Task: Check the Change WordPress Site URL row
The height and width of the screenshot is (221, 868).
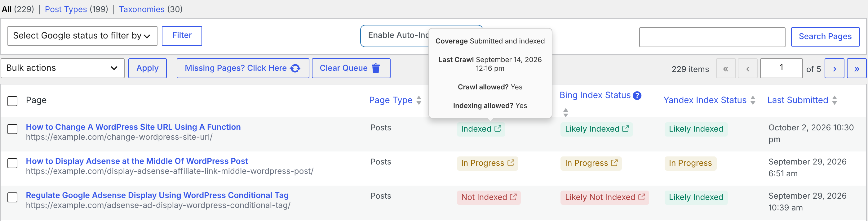Action: pyautogui.click(x=12, y=129)
